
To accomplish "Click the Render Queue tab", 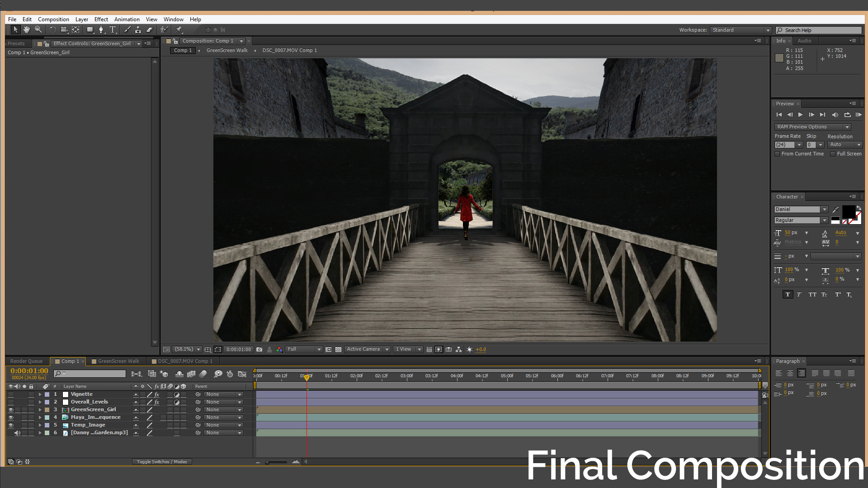I will tap(26, 361).
